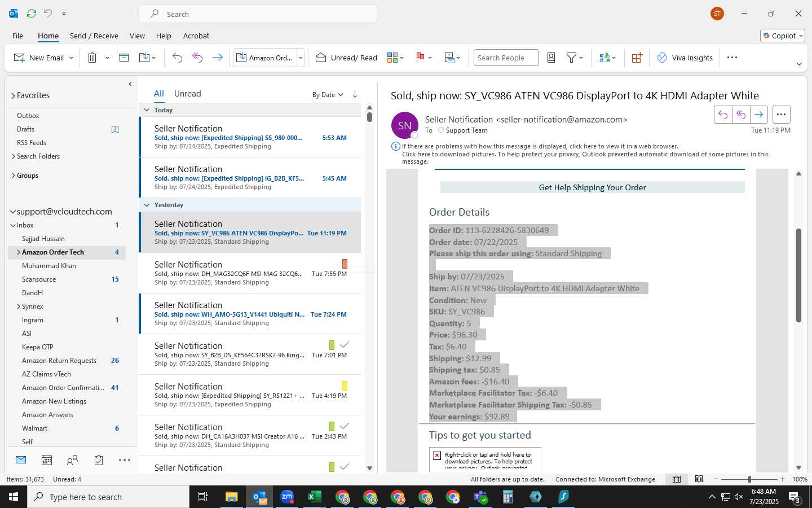Mark the SY_B2B_DS_KF564C32RSK2-96 email as complete

345,345
